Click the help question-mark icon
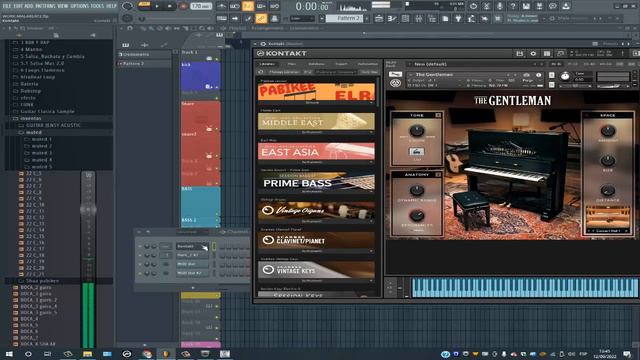The width and height of the screenshot is (640, 360). click(x=513, y=6)
